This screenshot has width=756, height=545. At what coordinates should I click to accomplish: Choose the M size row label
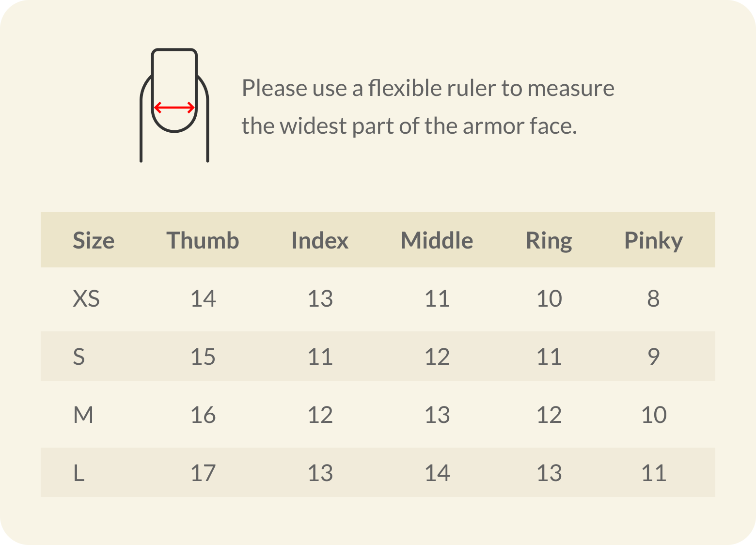tap(83, 415)
